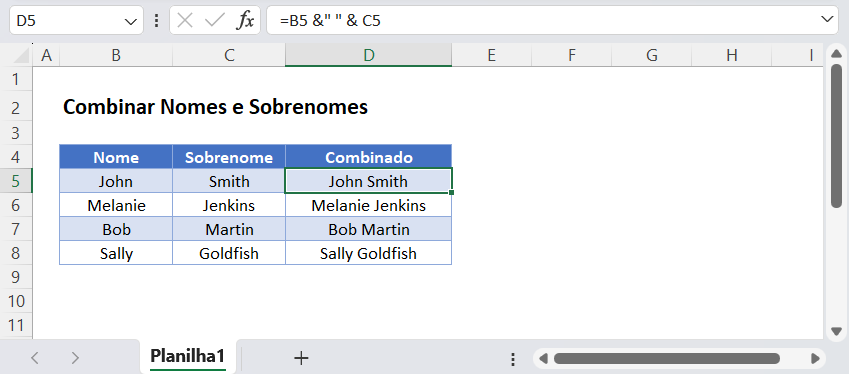Select row 10 header
The width and height of the screenshot is (849, 374).
[x=16, y=301]
